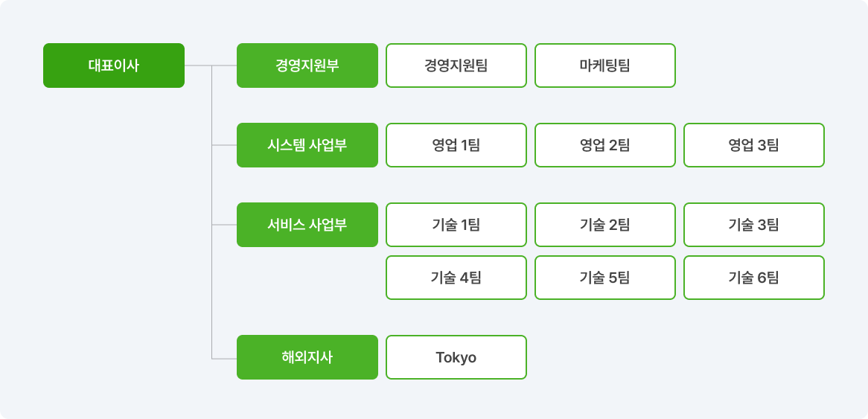Click the connector line left of 시스템 사업부
The image size is (868, 419).
pyautogui.click(x=224, y=145)
